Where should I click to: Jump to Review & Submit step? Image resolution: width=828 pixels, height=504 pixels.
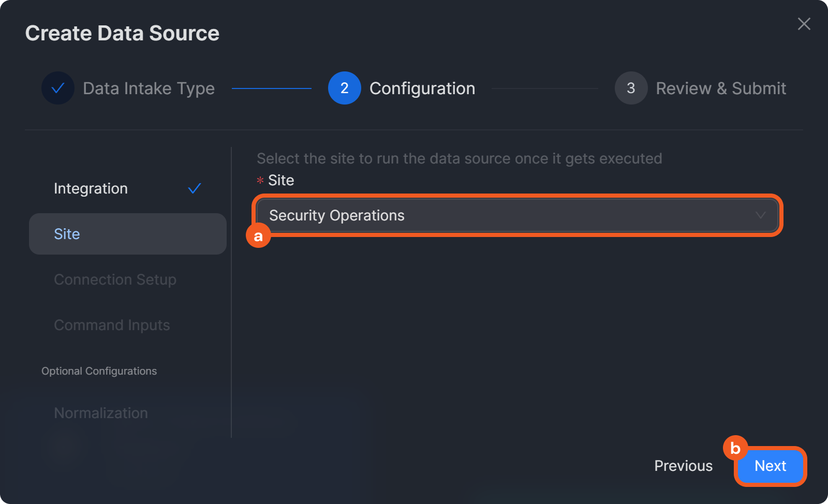click(720, 88)
